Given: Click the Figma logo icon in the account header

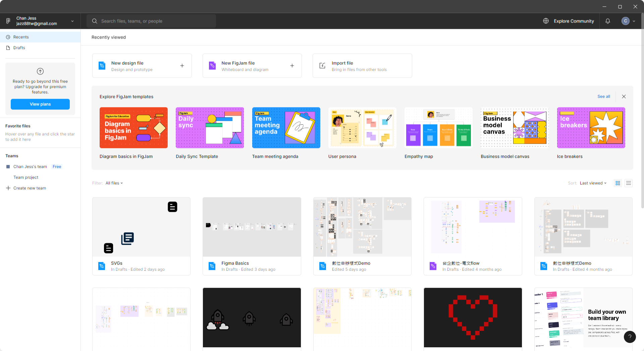Looking at the screenshot, I should coord(8,21).
